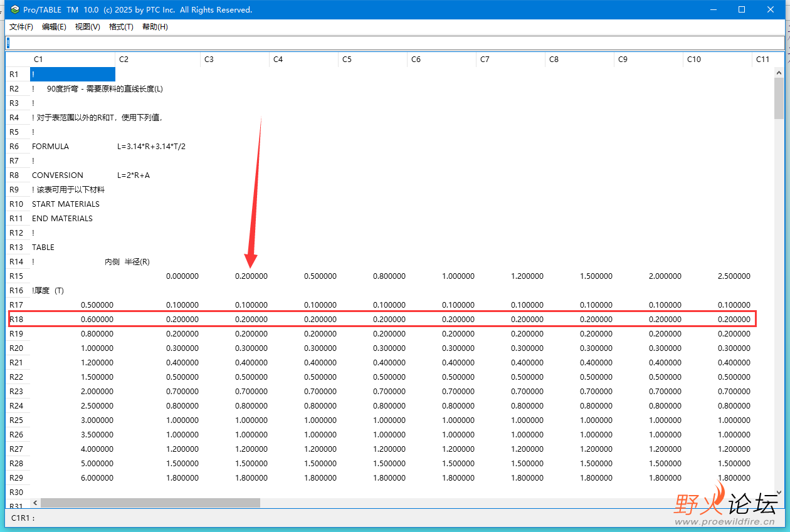Select the 0.600000 thickness cell in R18

pyautogui.click(x=97, y=320)
